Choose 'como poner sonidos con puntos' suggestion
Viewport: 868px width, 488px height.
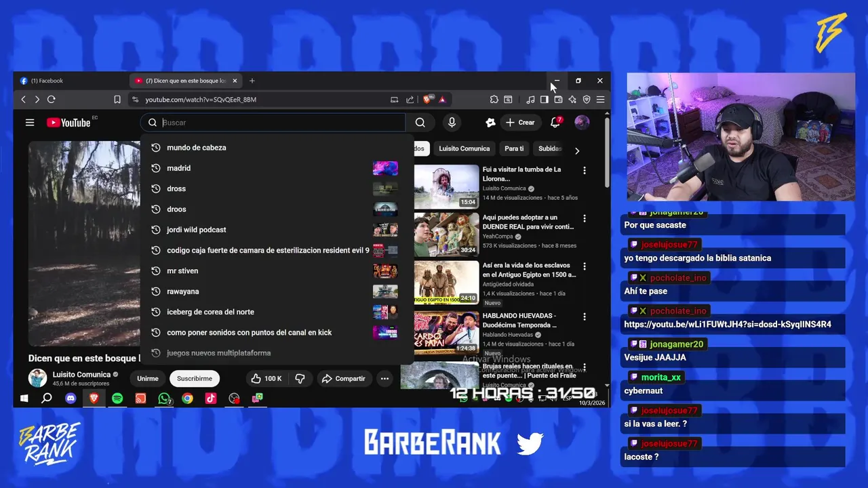(277, 333)
